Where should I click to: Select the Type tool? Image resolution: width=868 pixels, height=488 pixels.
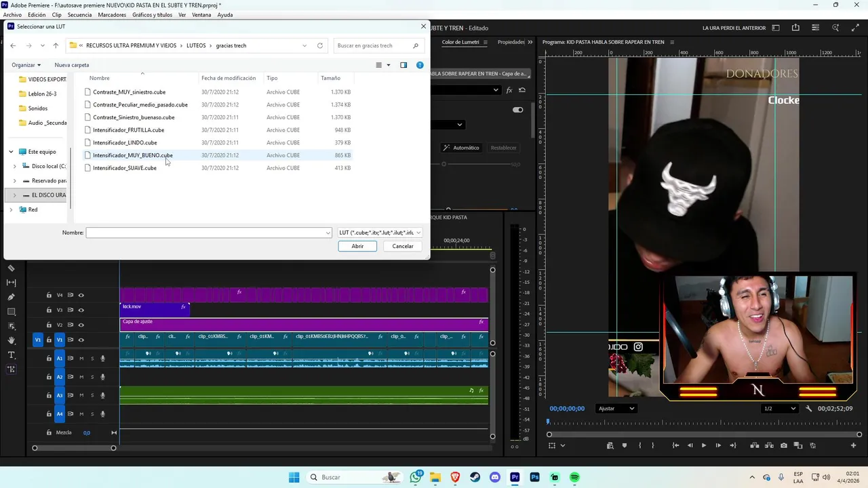[x=12, y=355]
